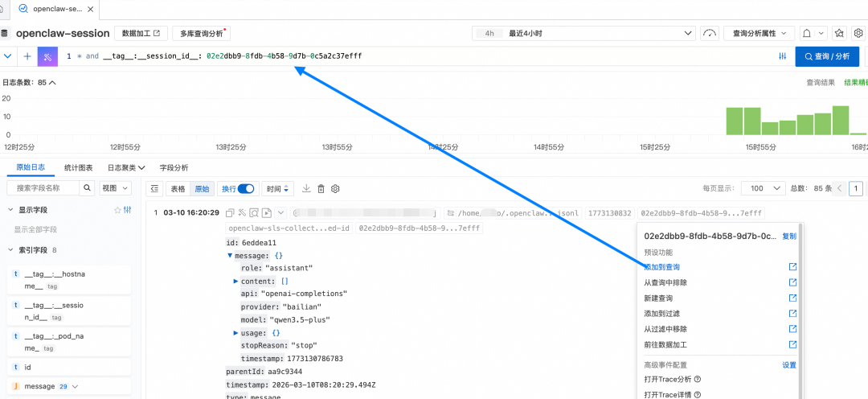Open the dropdown arrow beside the bell
This screenshot has height=399, width=868.
pos(821,33)
